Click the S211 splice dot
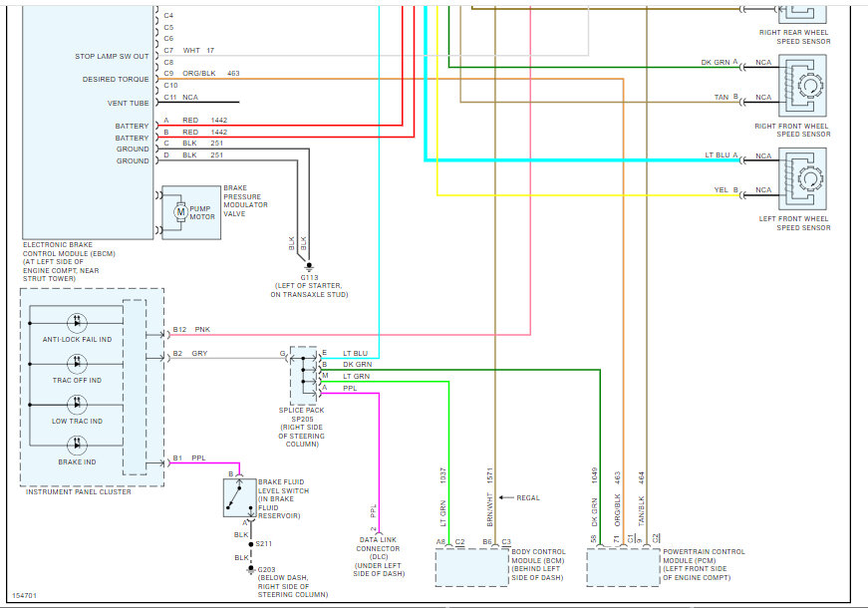 [x=251, y=544]
